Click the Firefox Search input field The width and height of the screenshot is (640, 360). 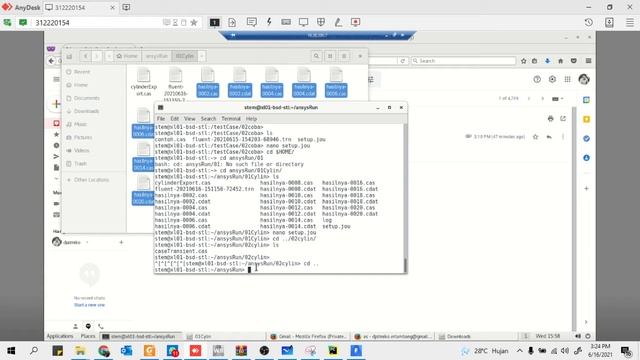(x=463, y=60)
